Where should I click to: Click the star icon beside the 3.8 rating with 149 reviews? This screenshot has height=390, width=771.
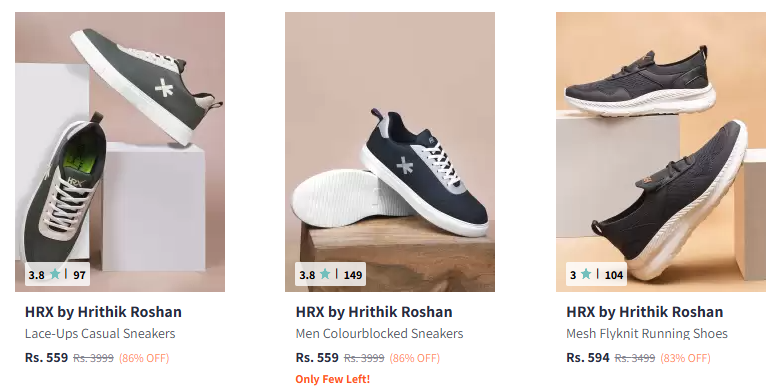click(325, 274)
